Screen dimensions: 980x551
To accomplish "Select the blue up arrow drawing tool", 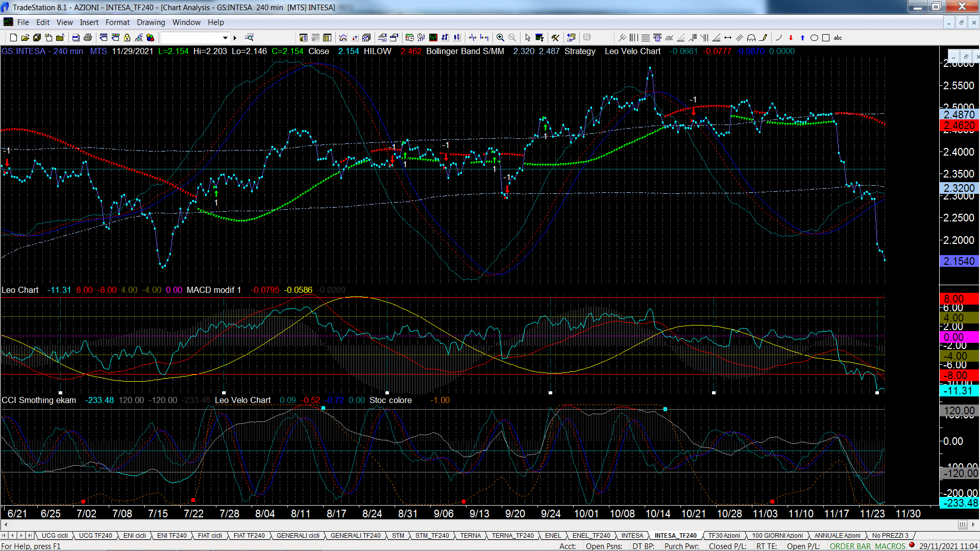I will pos(802,38).
